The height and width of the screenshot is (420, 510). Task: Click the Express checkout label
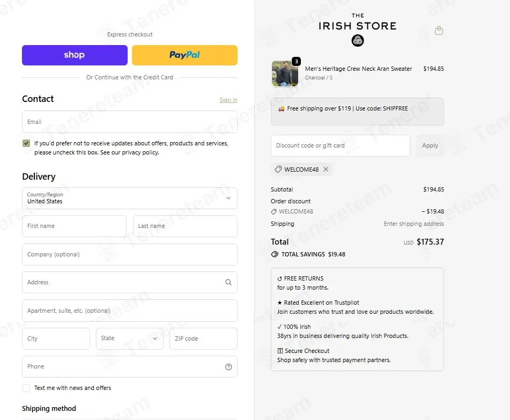click(x=129, y=34)
